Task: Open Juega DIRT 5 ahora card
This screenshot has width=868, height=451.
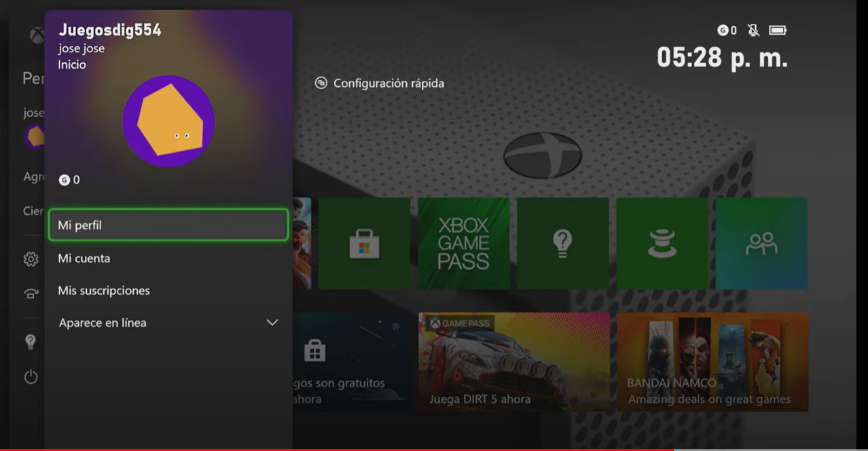Action: coord(514,361)
